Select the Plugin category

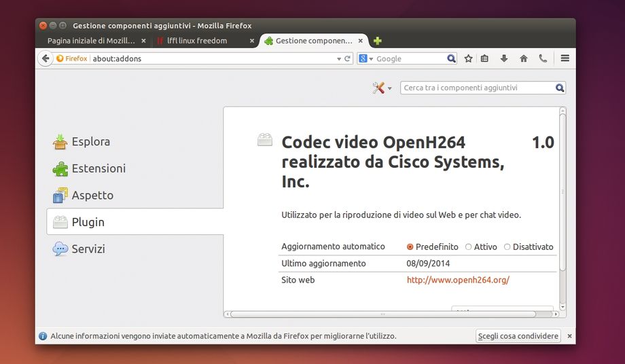click(135, 222)
